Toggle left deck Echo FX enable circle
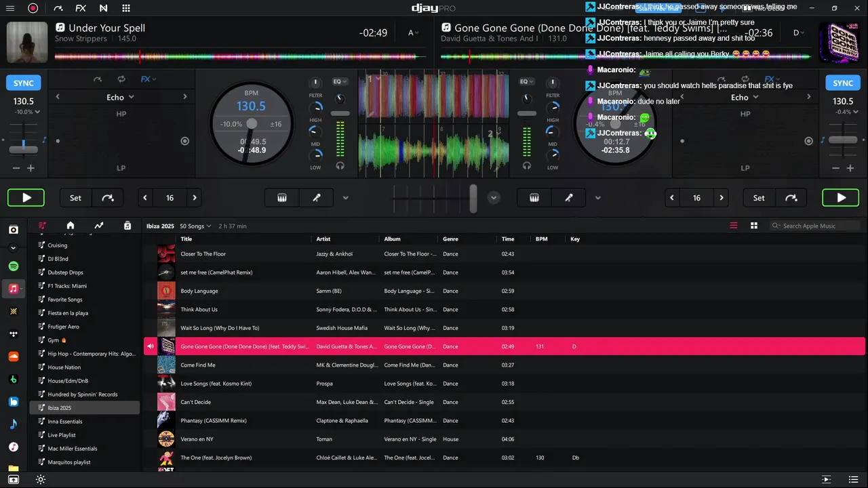This screenshot has width=868, height=488. 184,141
